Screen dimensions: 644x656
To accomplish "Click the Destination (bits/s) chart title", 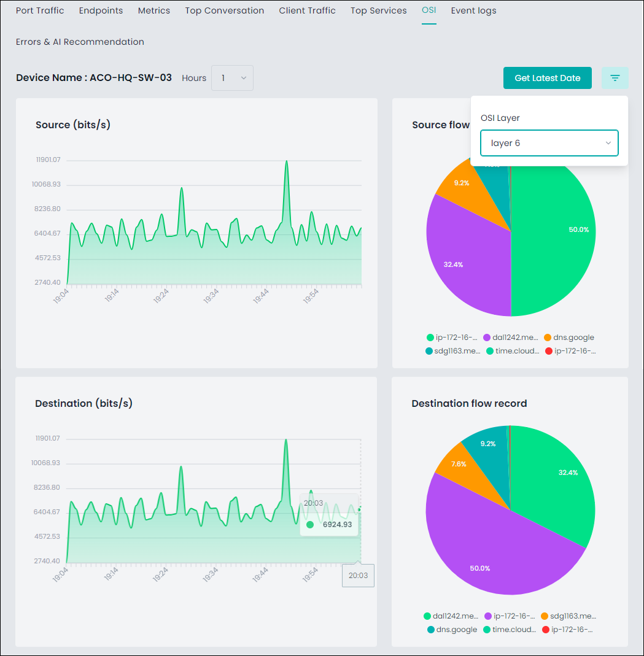I will click(x=83, y=403).
